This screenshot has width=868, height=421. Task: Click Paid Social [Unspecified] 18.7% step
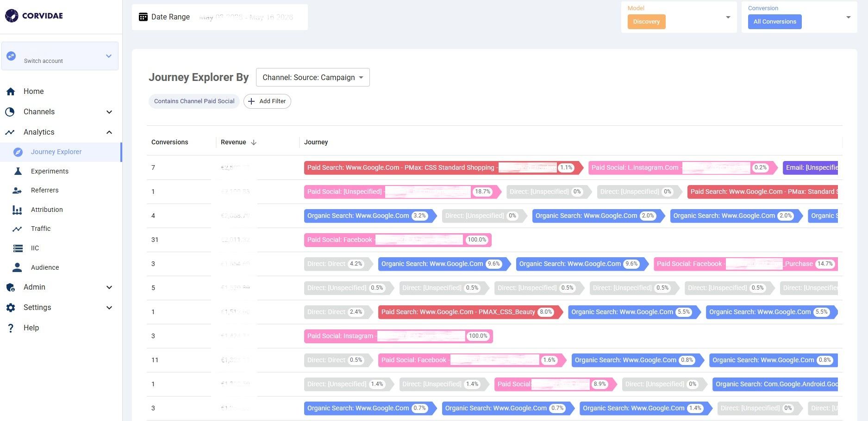pos(402,192)
